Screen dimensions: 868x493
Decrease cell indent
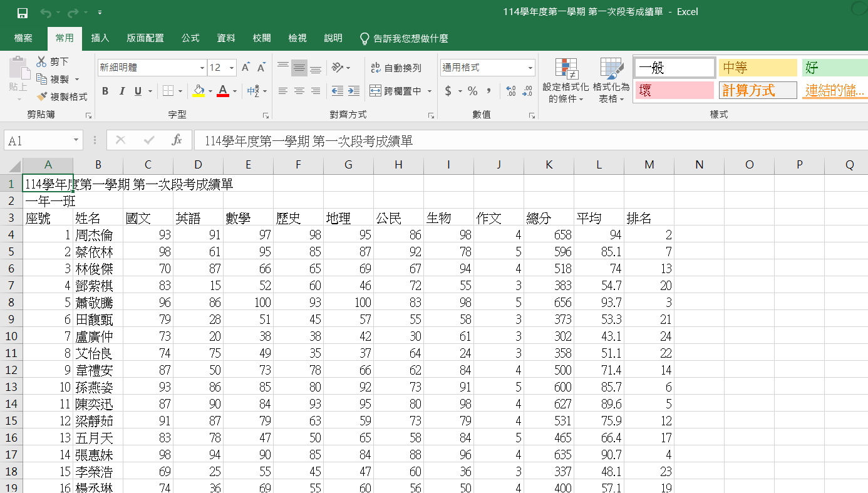pos(338,91)
